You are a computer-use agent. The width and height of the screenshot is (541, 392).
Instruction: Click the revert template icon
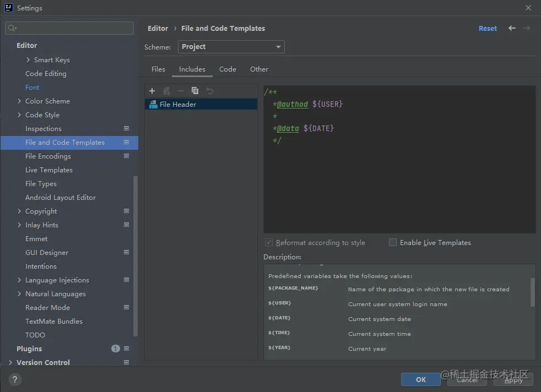209,91
